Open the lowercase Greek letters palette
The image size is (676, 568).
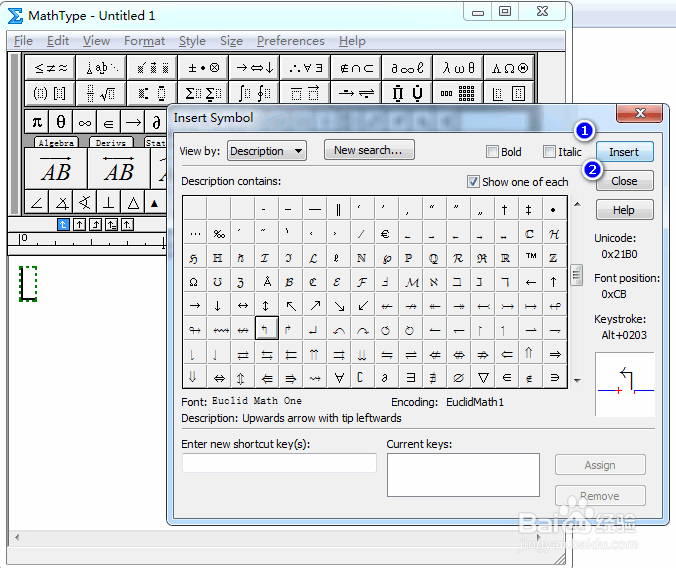click(x=457, y=68)
